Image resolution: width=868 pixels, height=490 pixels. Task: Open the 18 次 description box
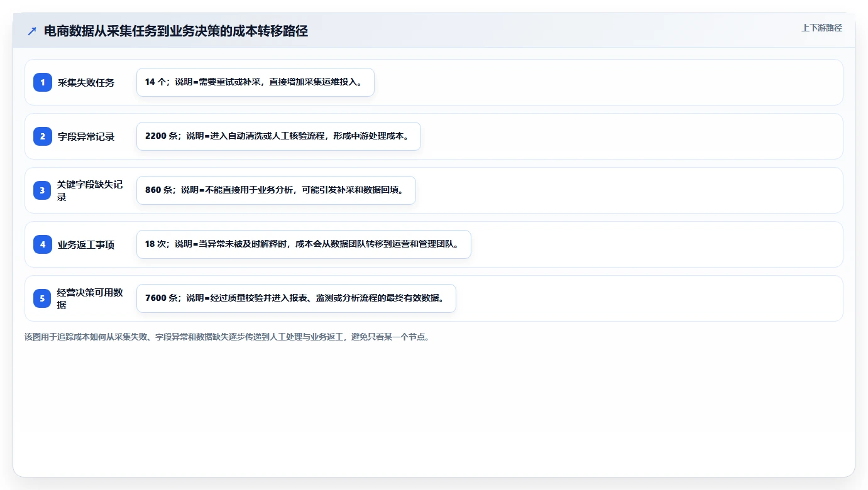tap(304, 244)
